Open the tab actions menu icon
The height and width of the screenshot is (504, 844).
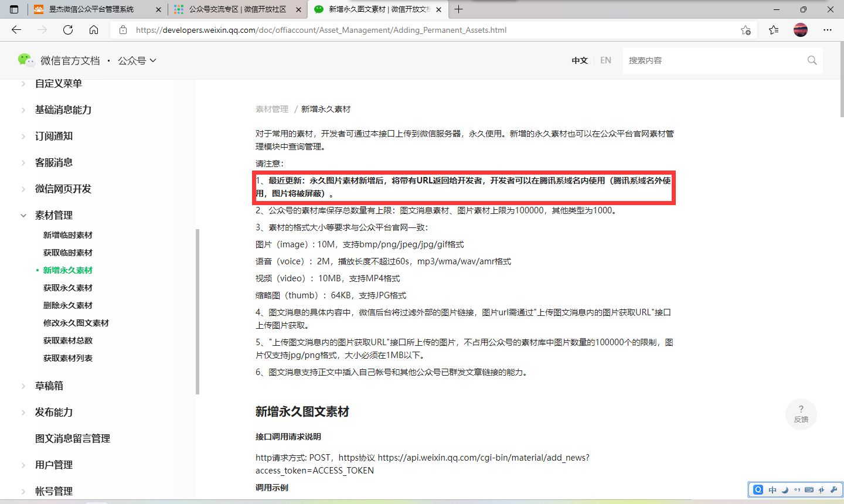14,9
